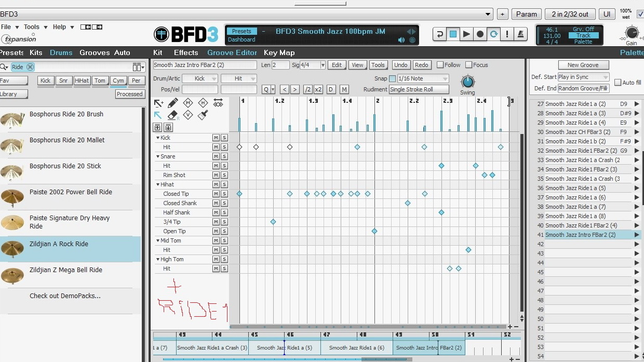Click the fxpansion logo
This screenshot has width=644, height=362.
tap(19, 39)
